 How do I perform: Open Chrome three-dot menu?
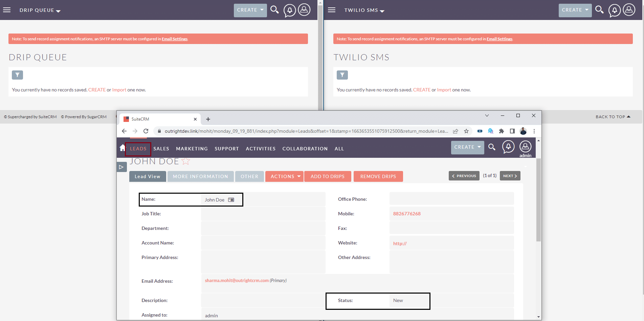pos(534,131)
